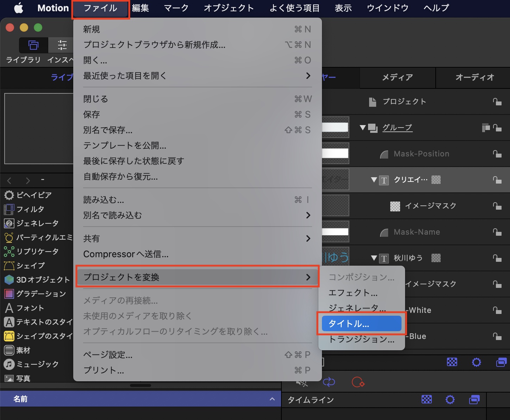Open the マーク menu
The image size is (510, 420).
[176, 8]
